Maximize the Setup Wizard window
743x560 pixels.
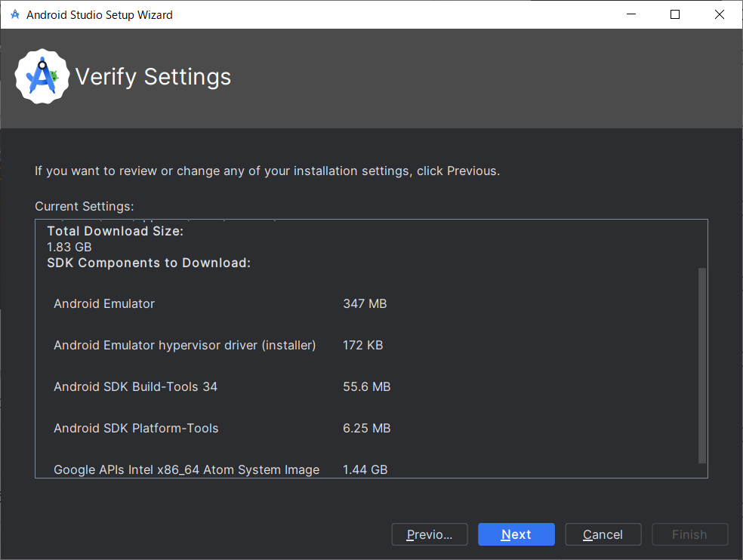[x=675, y=14]
